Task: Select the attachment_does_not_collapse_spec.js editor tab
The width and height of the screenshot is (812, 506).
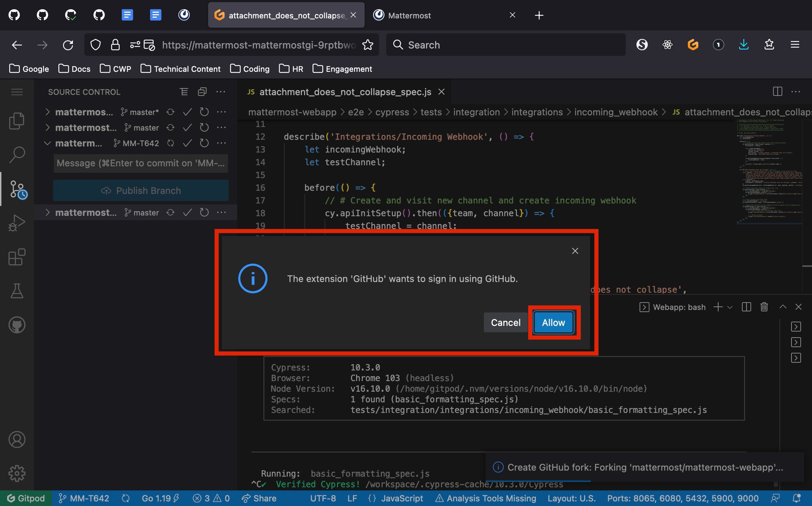Action: (x=345, y=92)
